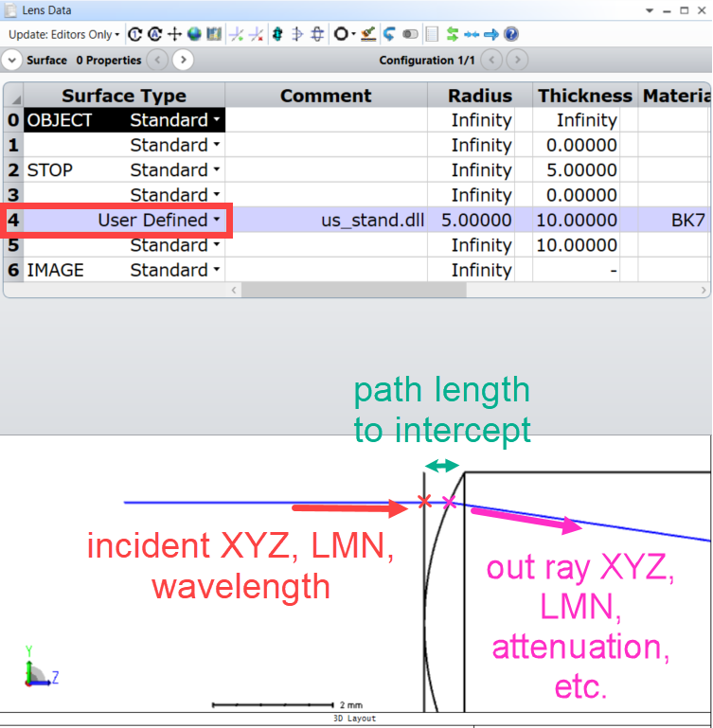This screenshot has width=713, height=728.
Task: Click the horizontal scrollbar left arrow
Action: 234,291
